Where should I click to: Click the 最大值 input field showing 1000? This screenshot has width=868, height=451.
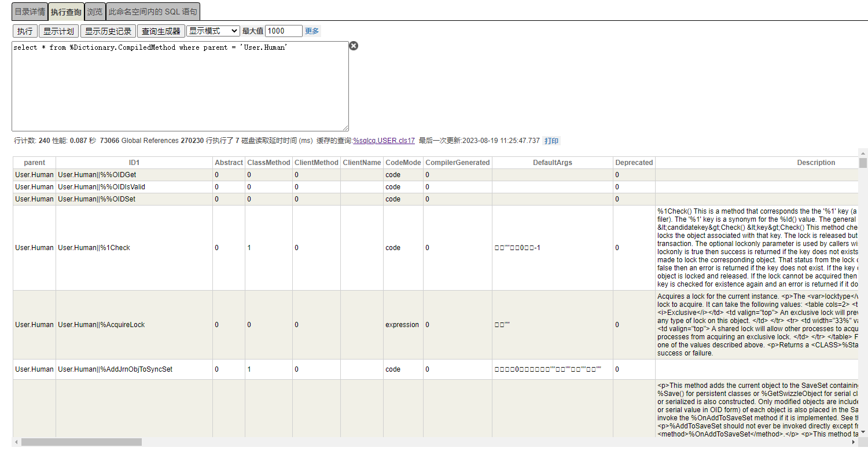284,31
